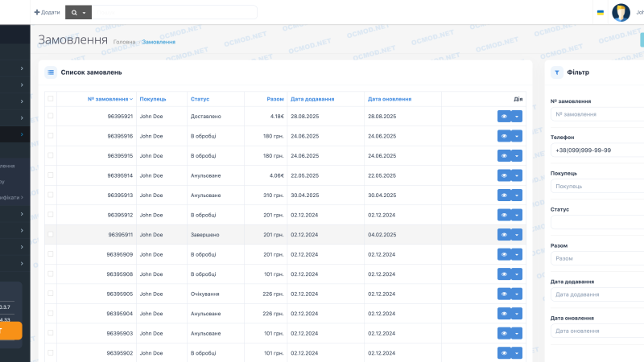Check the box for order 96395916
The height and width of the screenshot is (362, 644).
point(51,135)
